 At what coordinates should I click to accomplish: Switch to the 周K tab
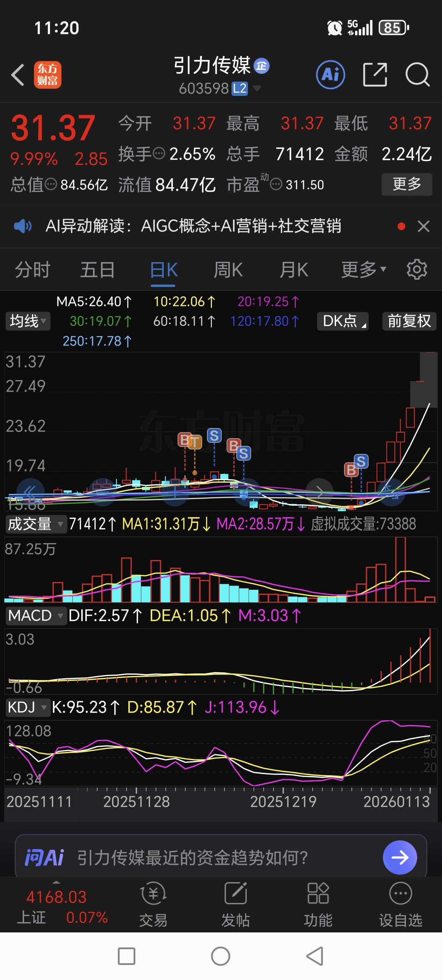[x=228, y=270]
